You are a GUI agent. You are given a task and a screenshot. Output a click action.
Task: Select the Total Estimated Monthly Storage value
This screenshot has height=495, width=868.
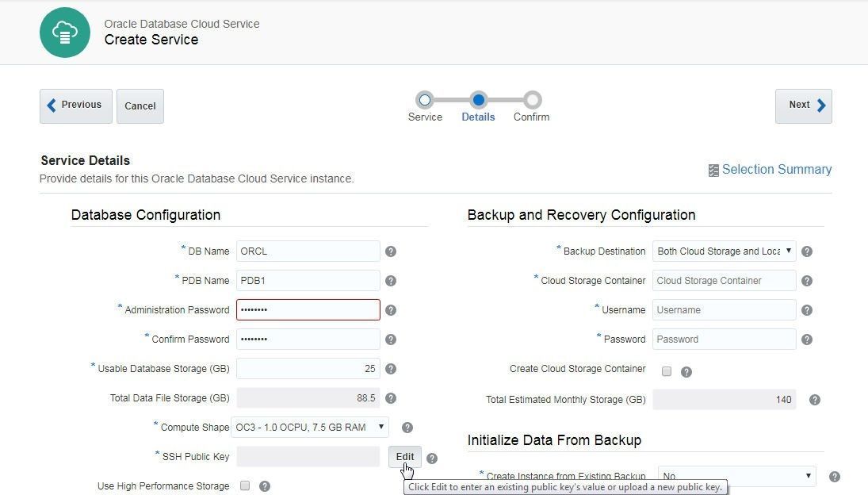(x=724, y=400)
